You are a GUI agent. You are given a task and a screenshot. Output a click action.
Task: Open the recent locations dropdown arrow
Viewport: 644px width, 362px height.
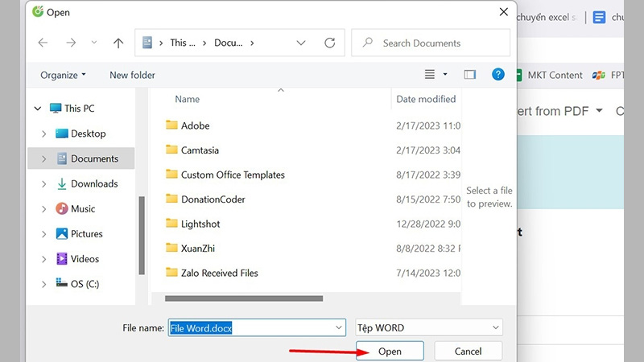[94, 43]
